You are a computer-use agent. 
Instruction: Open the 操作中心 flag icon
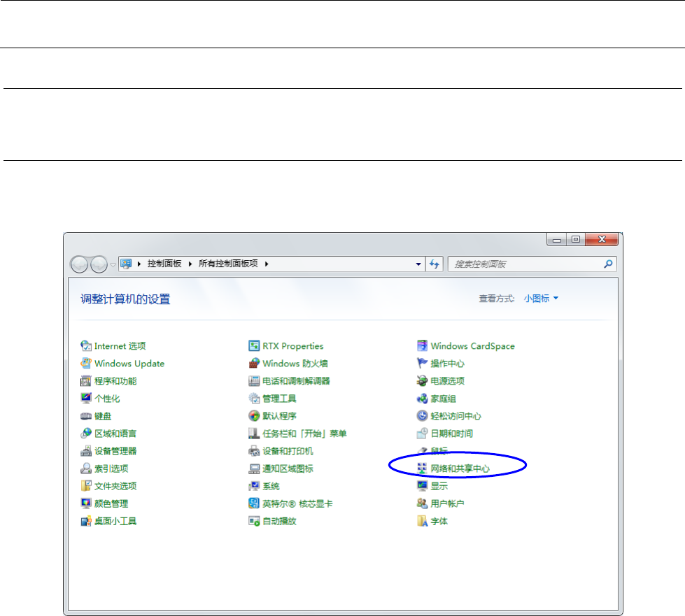point(422,363)
